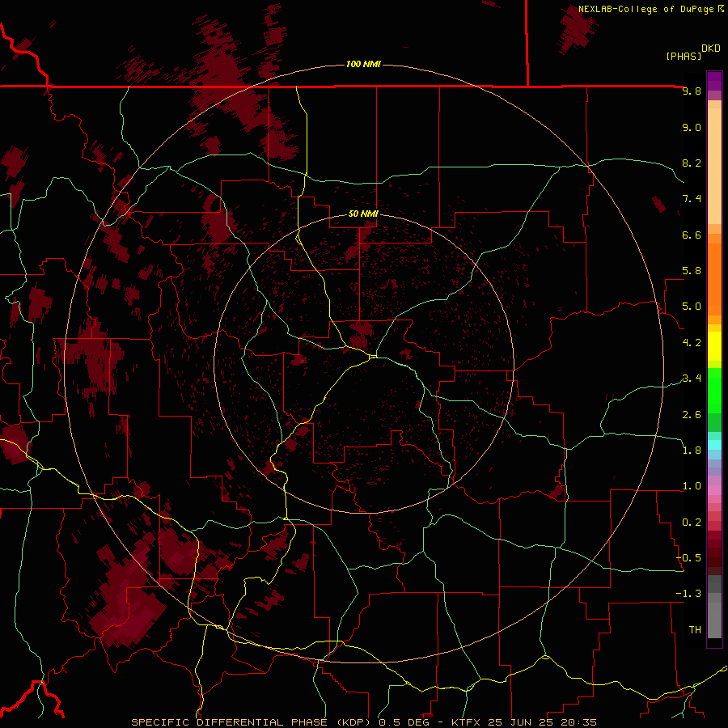The image size is (728, 728).
Task: Click the yellow color bar segment
Action: click(714, 346)
